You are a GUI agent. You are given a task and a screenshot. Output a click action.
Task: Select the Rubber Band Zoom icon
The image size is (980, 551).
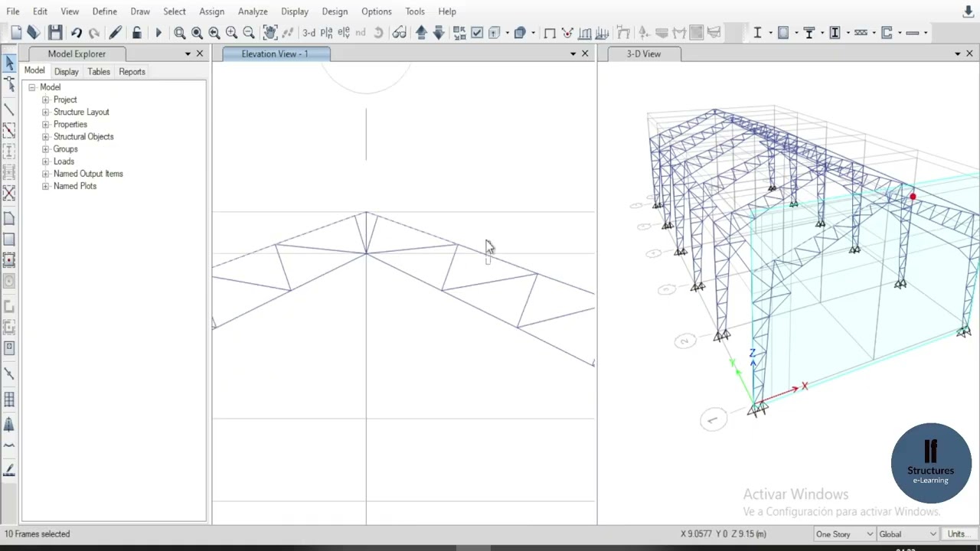pyautogui.click(x=180, y=32)
